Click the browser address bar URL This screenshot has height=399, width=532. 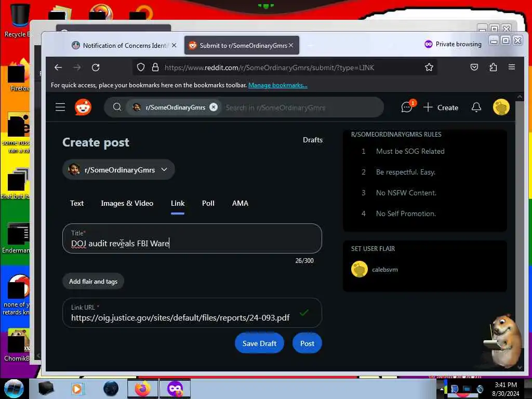269,68
